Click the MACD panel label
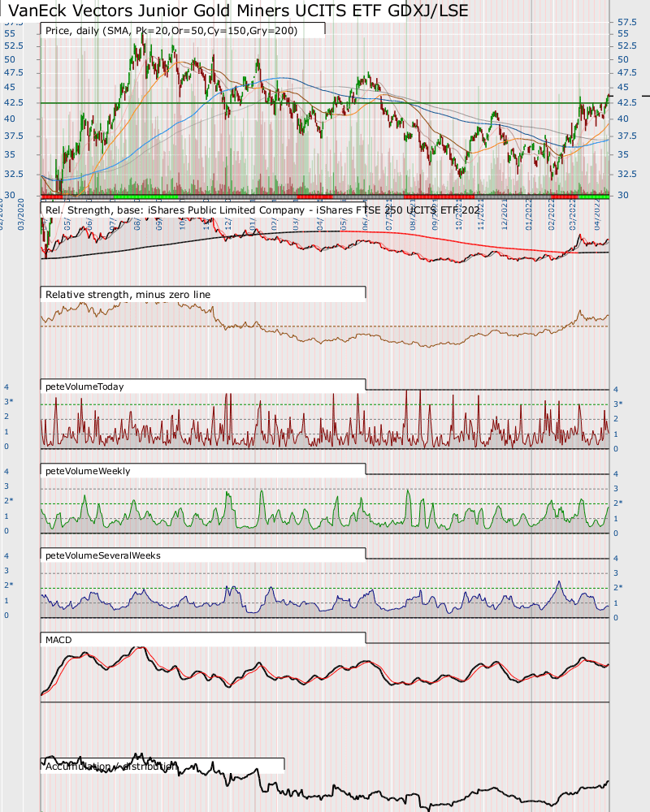This screenshot has height=812, width=650. click(58, 640)
